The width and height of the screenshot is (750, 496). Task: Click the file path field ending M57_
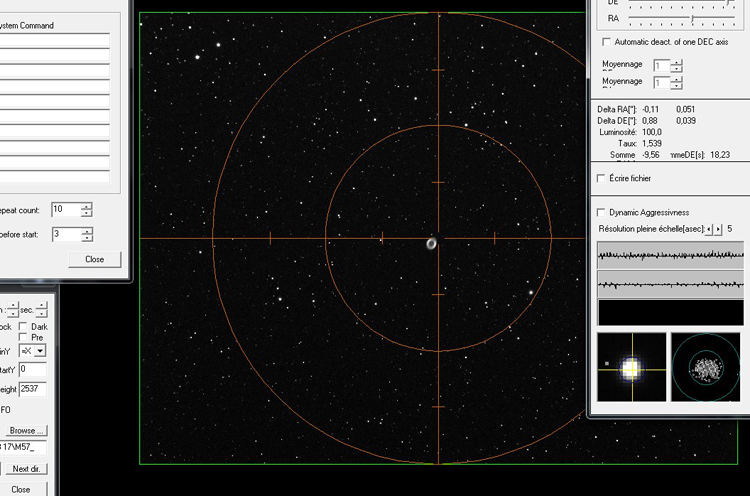pos(23,447)
